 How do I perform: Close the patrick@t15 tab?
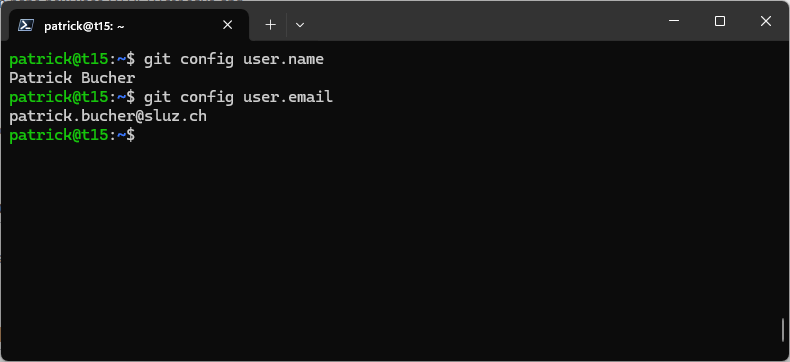(x=228, y=25)
